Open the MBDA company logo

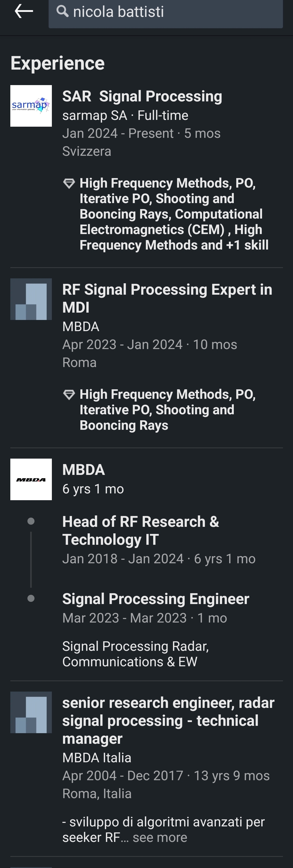[x=31, y=479]
